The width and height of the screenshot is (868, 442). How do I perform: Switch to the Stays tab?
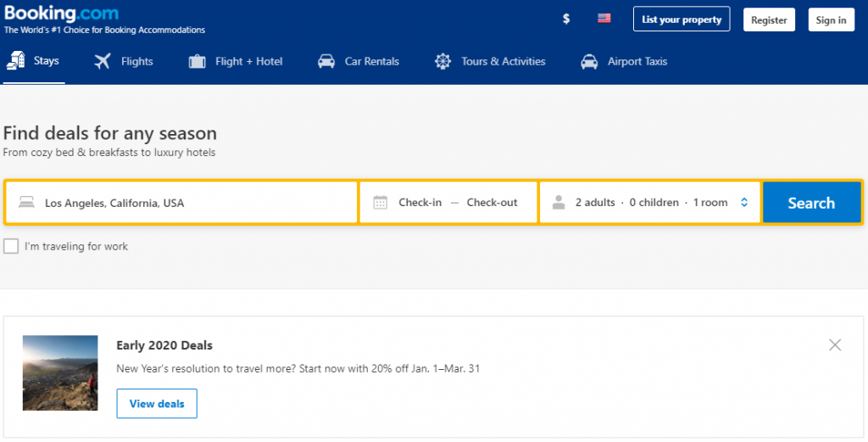tap(34, 61)
